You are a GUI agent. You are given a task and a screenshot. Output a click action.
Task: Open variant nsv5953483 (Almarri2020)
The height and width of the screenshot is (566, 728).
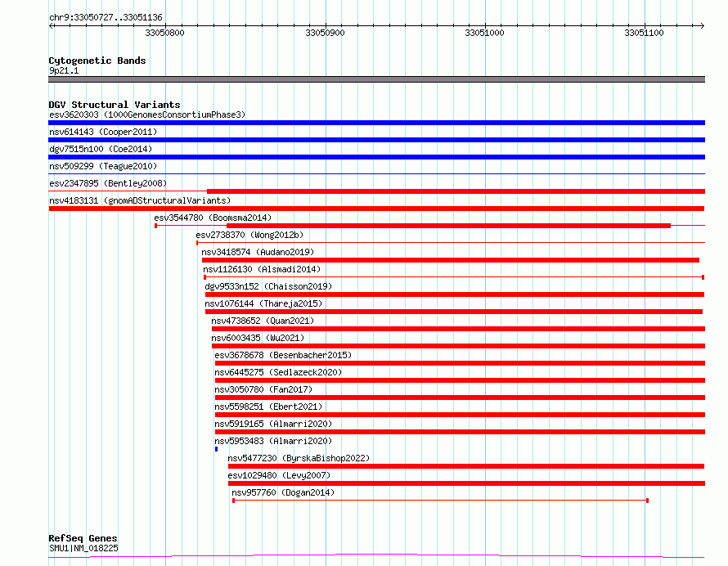point(273,441)
